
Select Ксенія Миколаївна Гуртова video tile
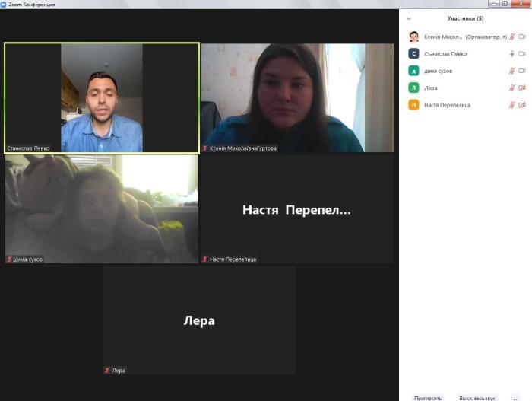[x=297, y=97]
